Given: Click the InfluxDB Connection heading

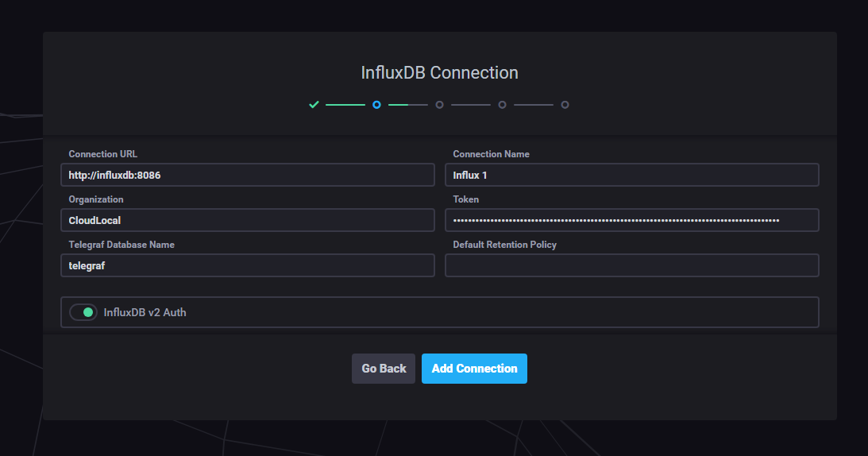Looking at the screenshot, I should click(x=439, y=73).
